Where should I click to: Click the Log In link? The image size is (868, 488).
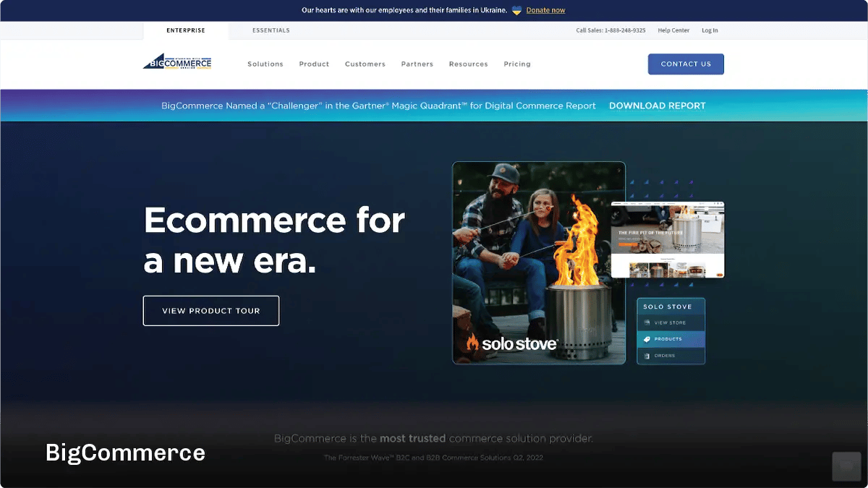710,30
